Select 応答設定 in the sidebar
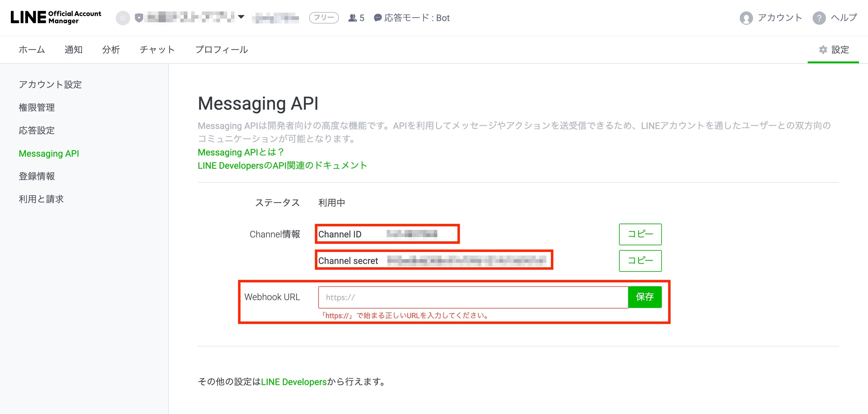This screenshot has height=414, width=868. [37, 130]
